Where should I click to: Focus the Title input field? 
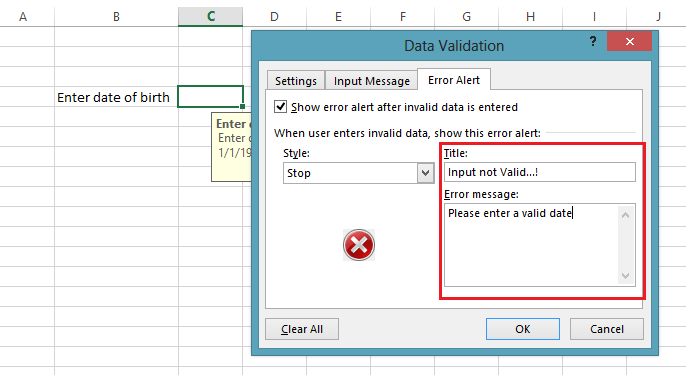coord(539,172)
